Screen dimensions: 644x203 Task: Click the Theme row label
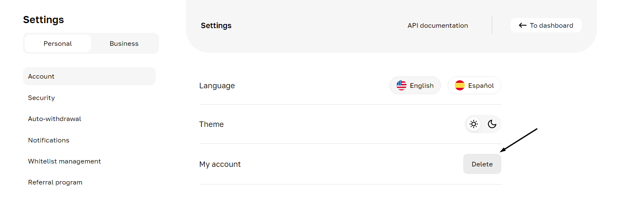pyautogui.click(x=211, y=124)
